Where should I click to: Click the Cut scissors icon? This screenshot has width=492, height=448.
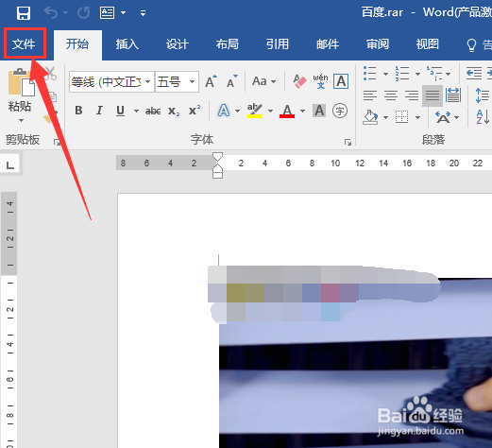pos(50,73)
